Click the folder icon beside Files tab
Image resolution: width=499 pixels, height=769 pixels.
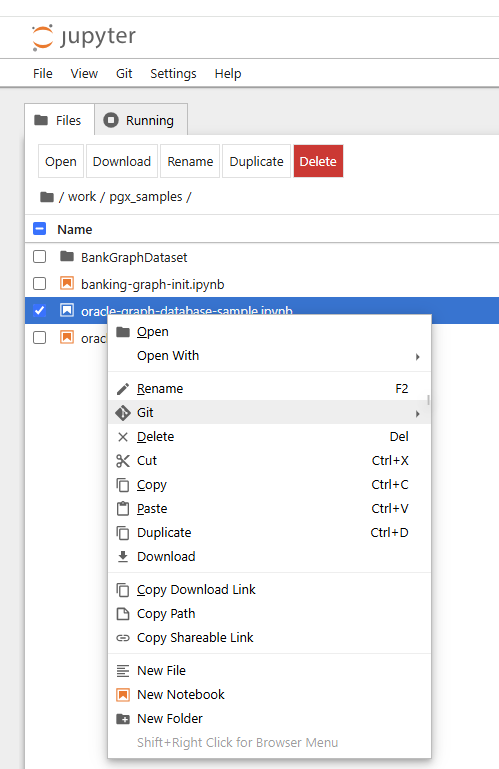click(x=41, y=120)
